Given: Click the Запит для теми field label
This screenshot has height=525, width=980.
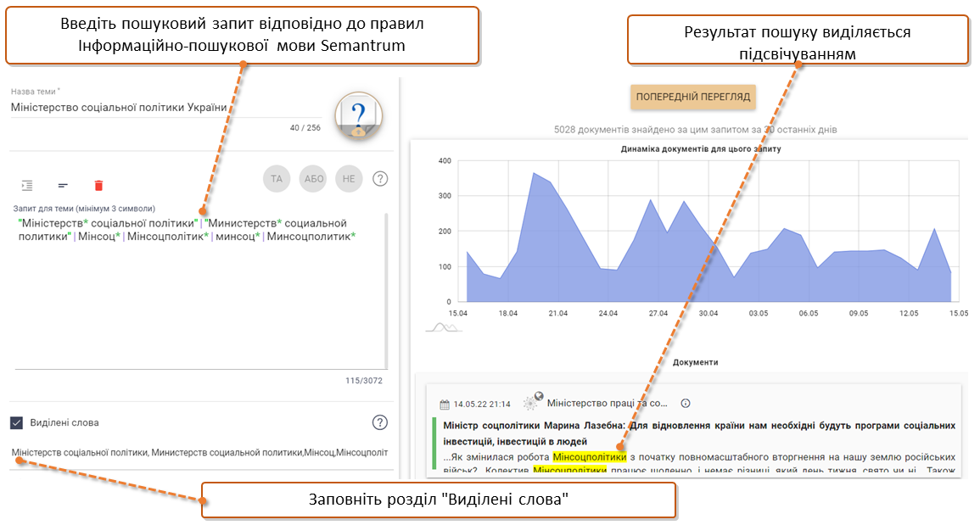Looking at the screenshot, I should click(84, 209).
